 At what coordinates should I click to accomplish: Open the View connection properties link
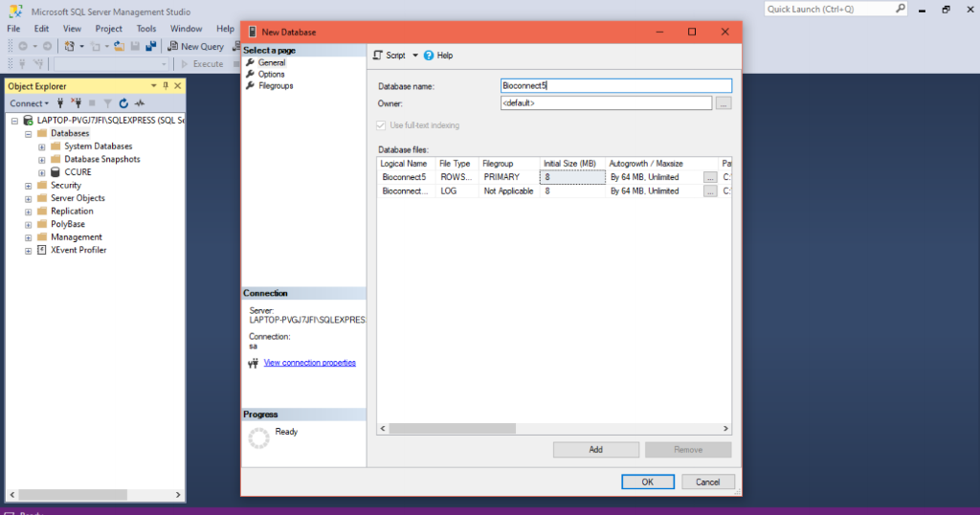(x=309, y=363)
